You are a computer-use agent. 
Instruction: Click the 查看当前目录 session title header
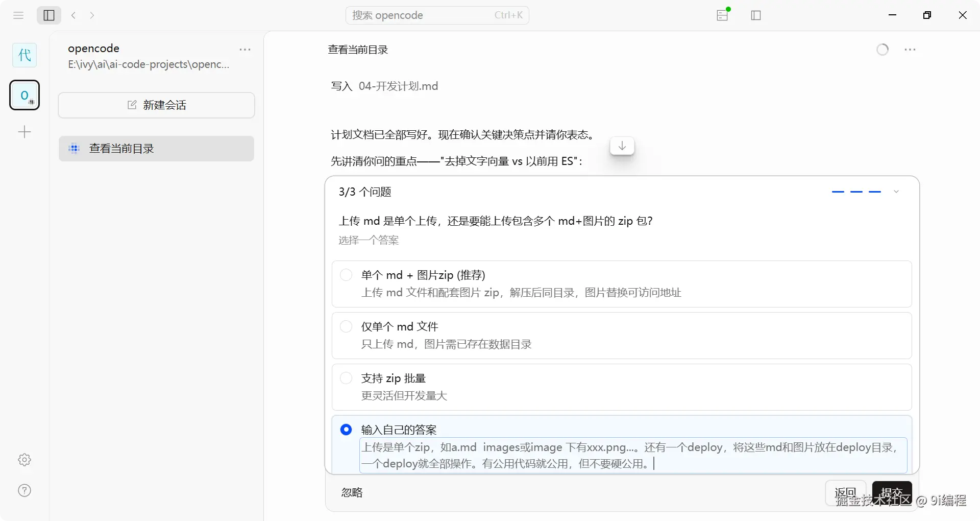[358, 50]
